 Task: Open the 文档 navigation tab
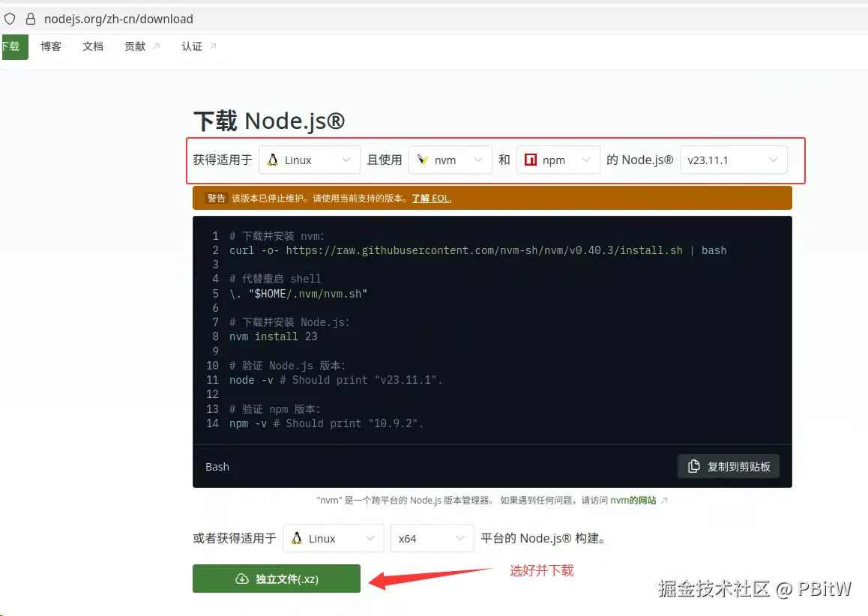click(x=93, y=46)
